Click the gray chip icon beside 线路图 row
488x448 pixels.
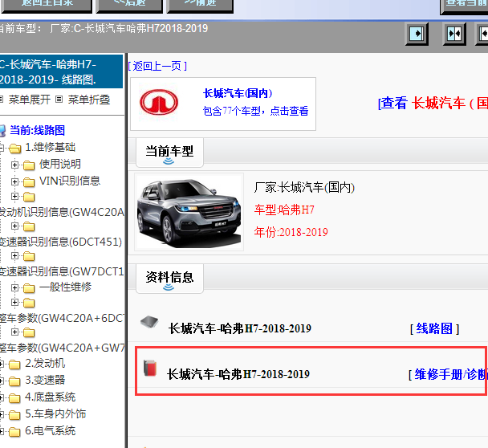pyautogui.click(x=149, y=322)
